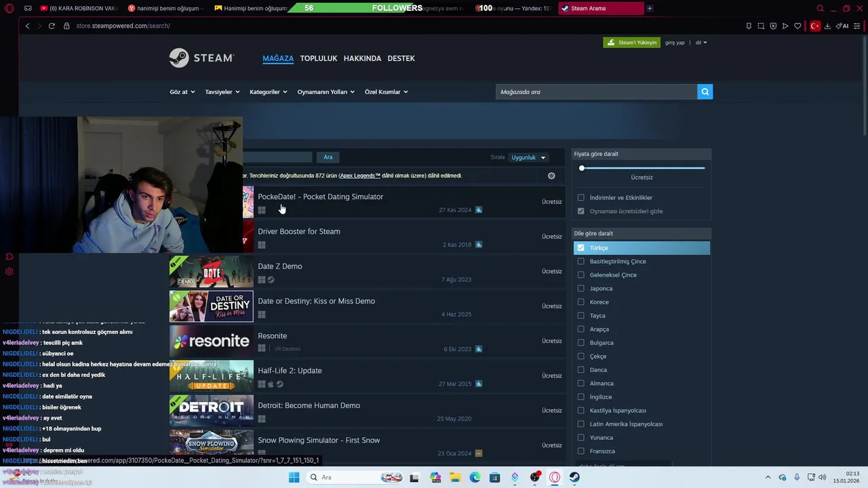
Task: Check the İngilizce language filter
Action: pos(580,396)
